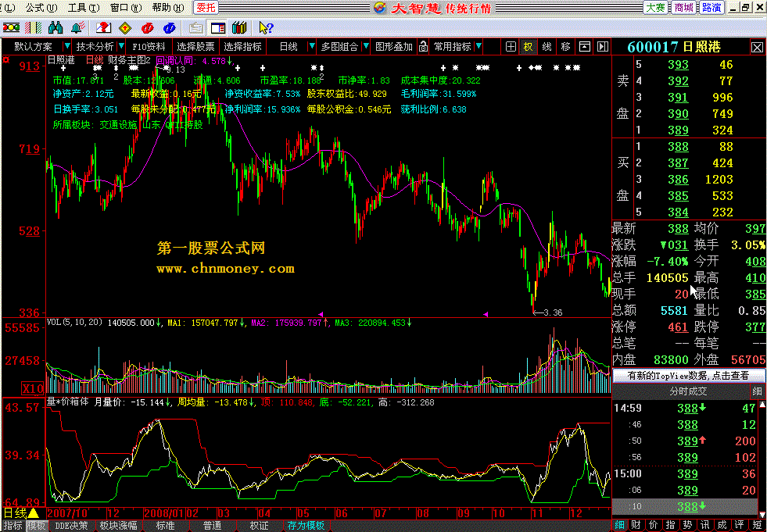The image size is (767, 532).
Task: Open the 默认方案 dropdown arrow
Action: [x=67, y=47]
